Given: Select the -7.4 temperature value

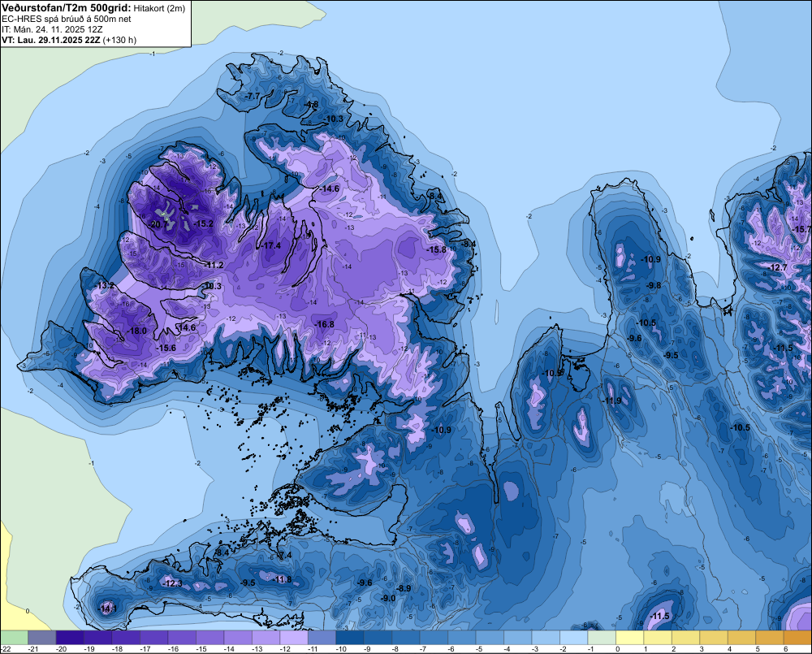Looking at the screenshot, I should [285, 556].
